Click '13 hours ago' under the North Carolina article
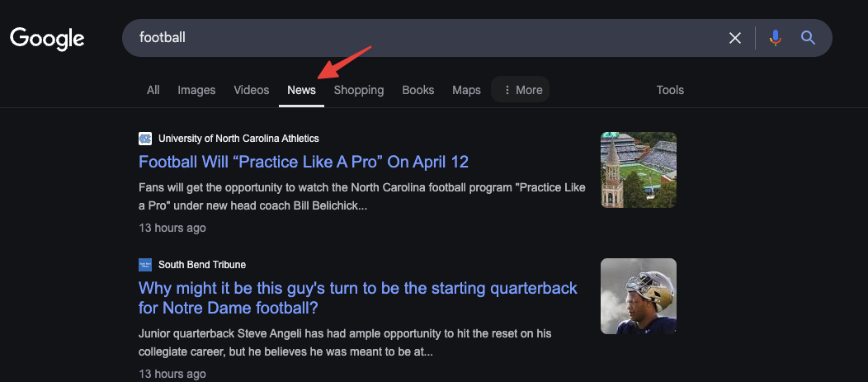 tap(172, 228)
